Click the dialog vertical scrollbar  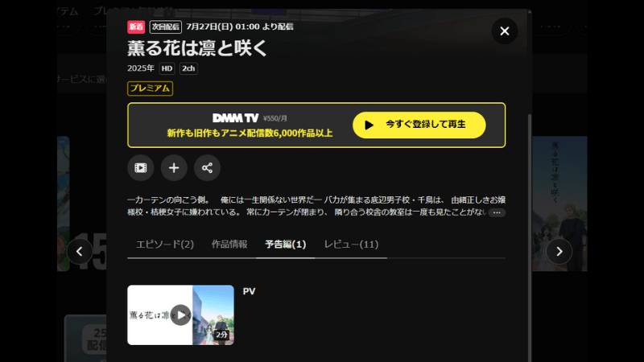[530, 238]
